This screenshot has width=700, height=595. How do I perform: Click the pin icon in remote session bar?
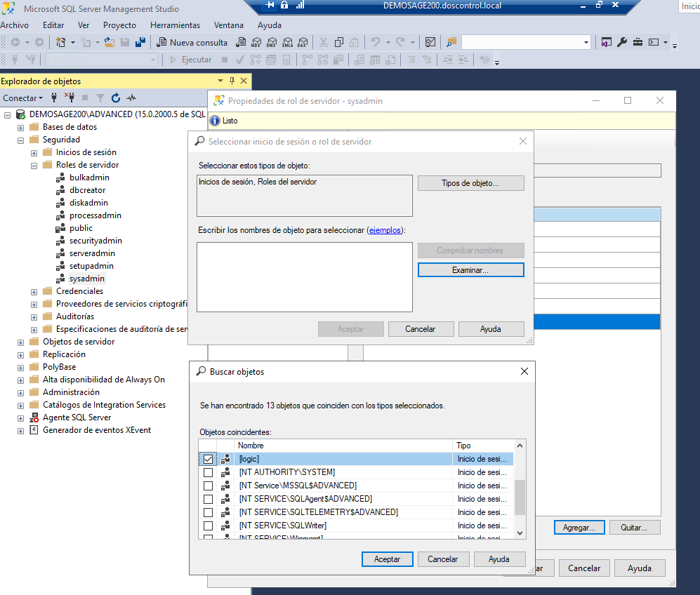[270, 5]
